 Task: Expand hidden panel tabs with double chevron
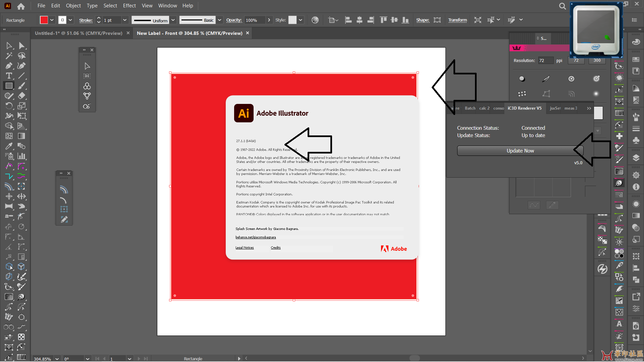(589, 108)
